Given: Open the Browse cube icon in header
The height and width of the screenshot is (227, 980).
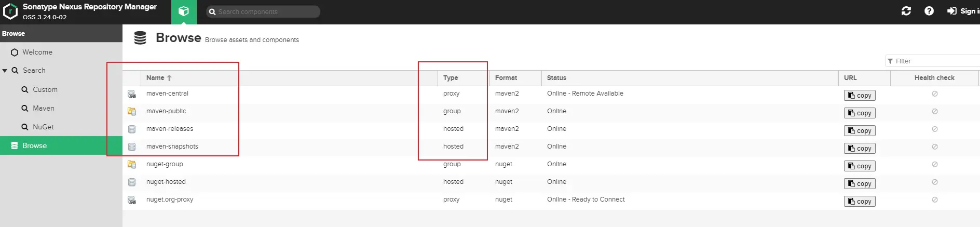Looking at the screenshot, I should coord(184,11).
